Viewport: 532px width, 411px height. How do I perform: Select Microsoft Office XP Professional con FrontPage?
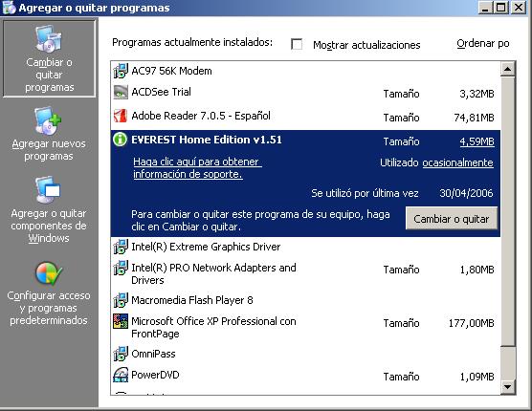click(x=305, y=327)
